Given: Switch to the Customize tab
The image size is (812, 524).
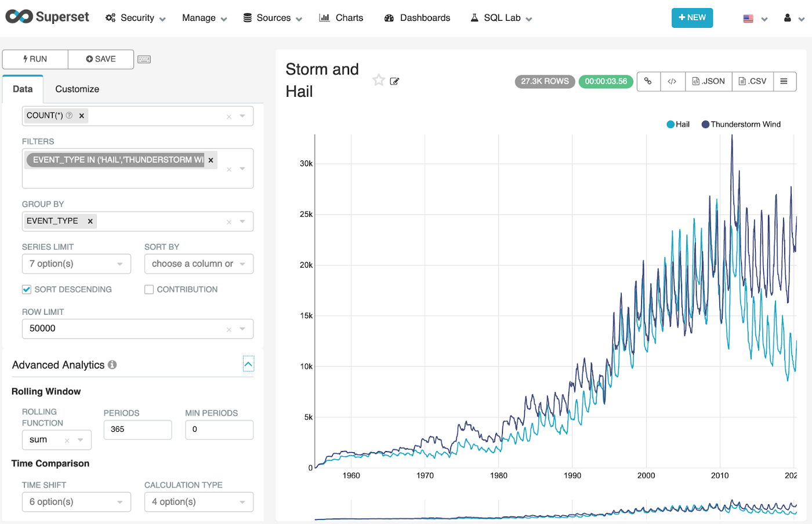Looking at the screenshot, I should 77,89.
